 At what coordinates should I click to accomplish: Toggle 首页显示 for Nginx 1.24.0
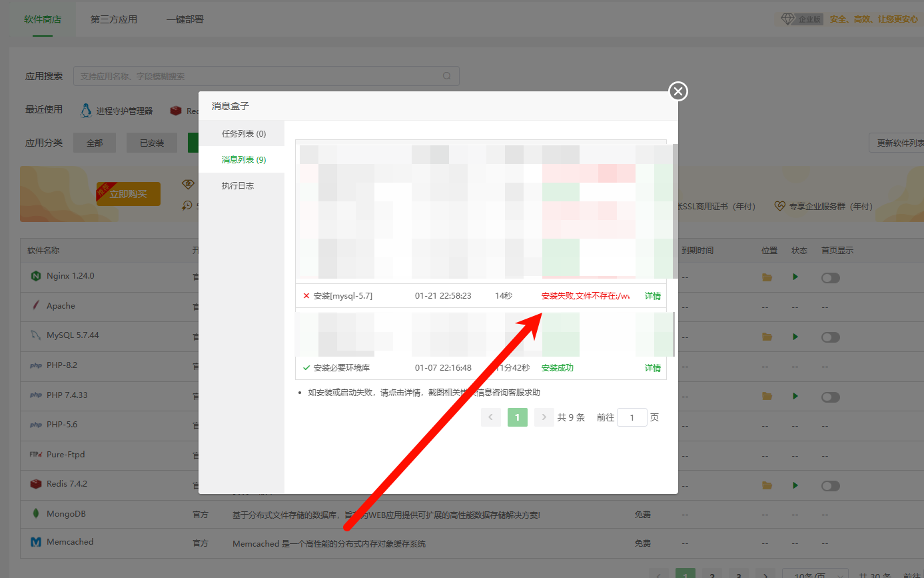pyautogui.click(x=831, y=278)
